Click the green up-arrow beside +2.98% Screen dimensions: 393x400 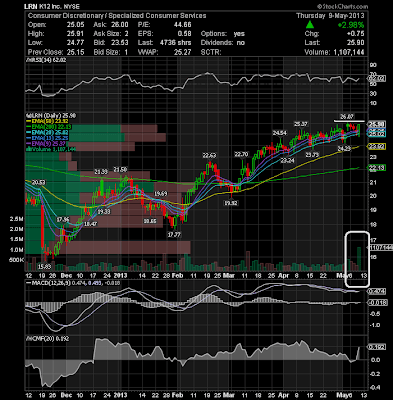310,25
